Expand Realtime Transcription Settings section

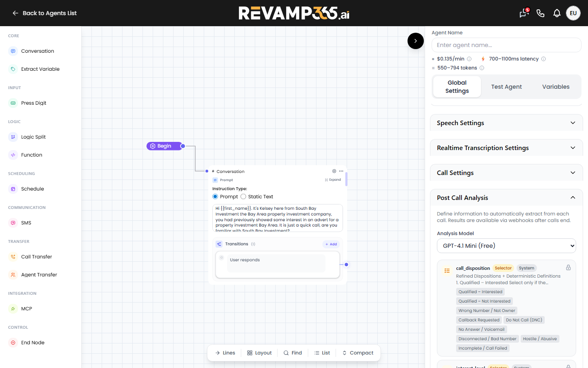click(506, 148)
